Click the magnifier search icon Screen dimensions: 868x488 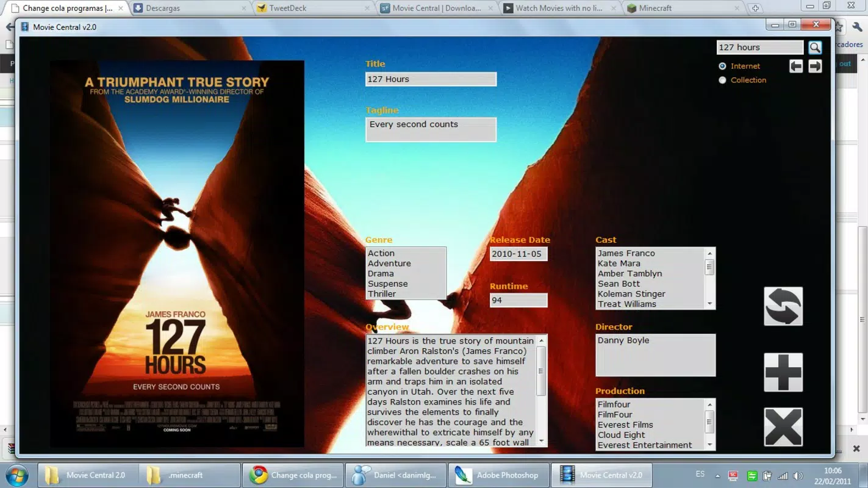[815, 48]
